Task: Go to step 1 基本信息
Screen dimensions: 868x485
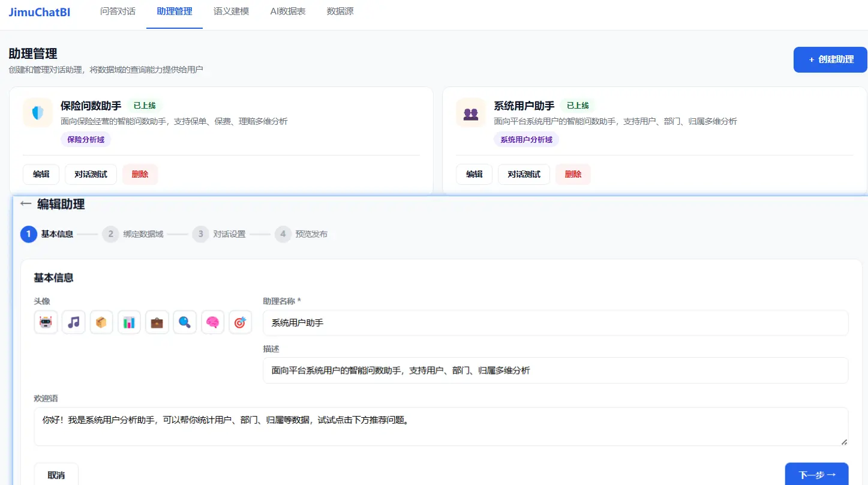Action: tap(47, 234)
